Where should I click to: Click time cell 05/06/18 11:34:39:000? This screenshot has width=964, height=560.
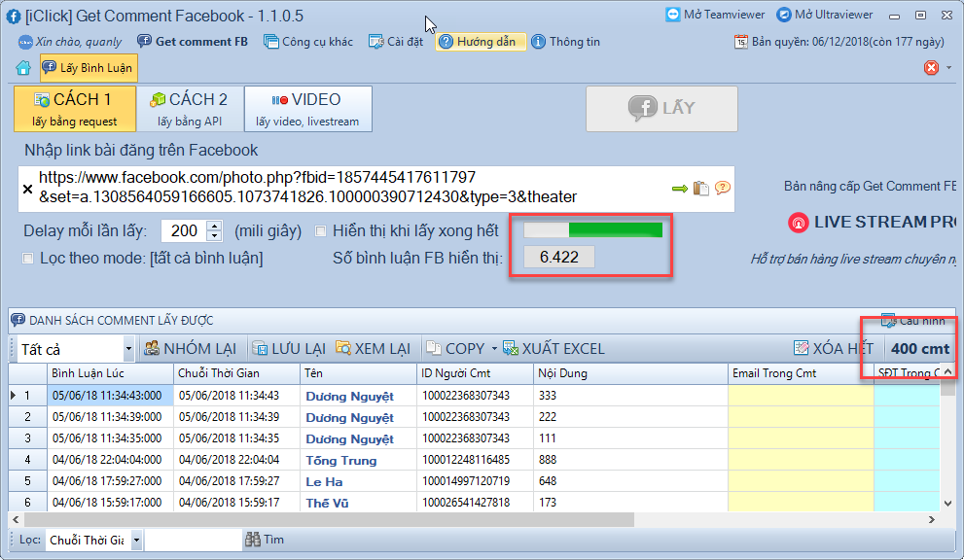point(111,417)
